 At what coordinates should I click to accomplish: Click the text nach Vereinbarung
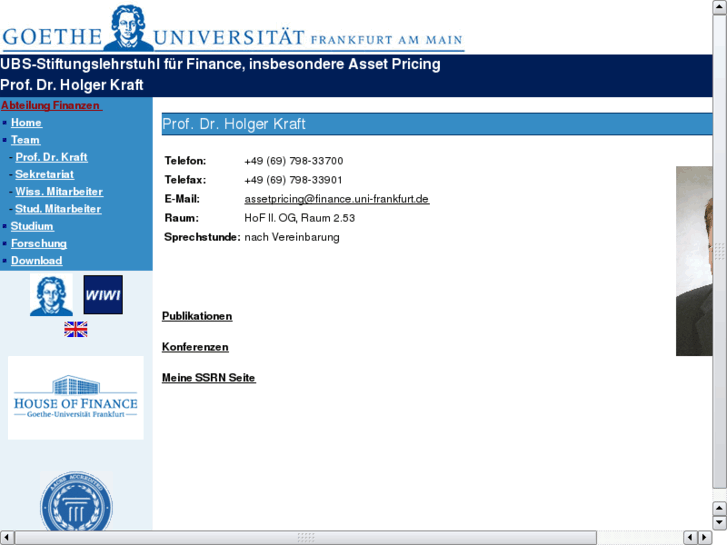coord(292,237)
